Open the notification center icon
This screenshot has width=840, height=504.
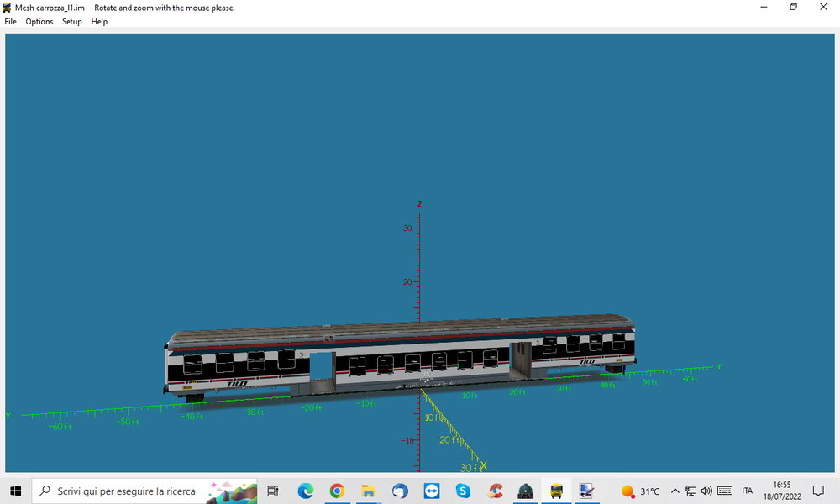pyautogui.click(x=818, y=491)
